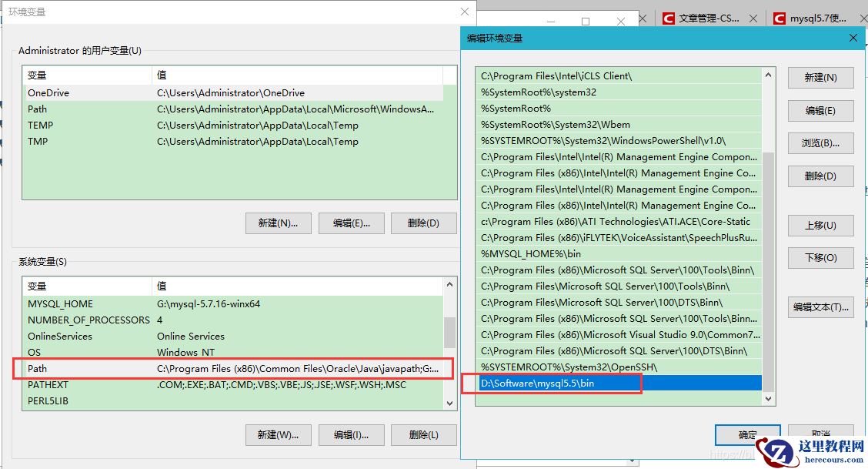Maximize the background window
The width and height of the screenshot is (868, 469).
point(585,22)
